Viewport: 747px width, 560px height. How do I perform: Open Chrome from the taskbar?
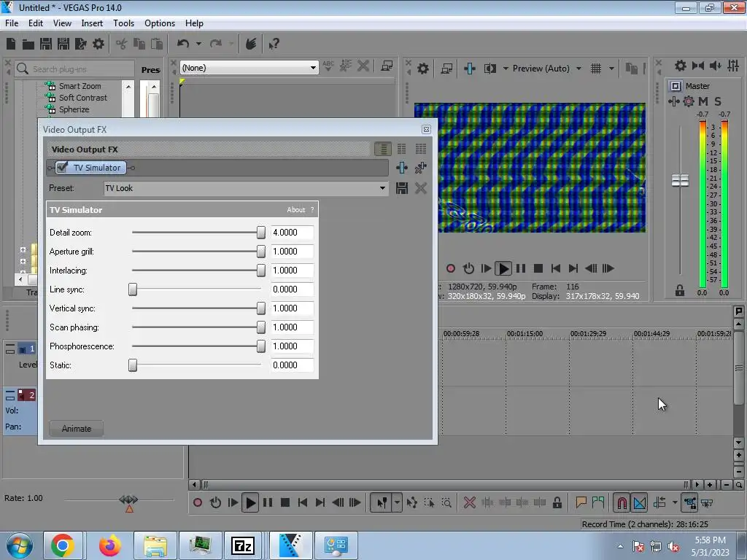pyautogui.click(x=63, y=545)
